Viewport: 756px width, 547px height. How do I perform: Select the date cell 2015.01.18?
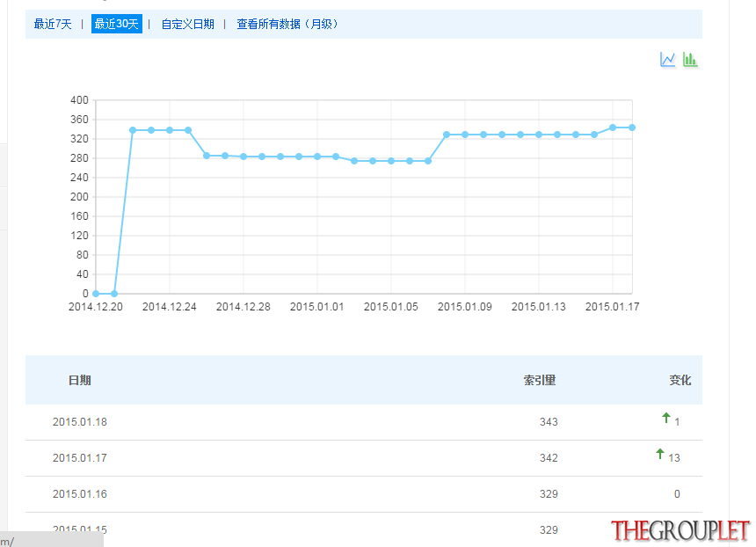[x=79, y=422]
